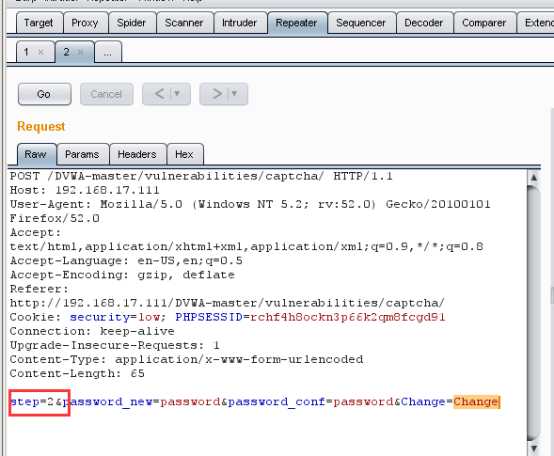This screenshot has height=456, width=554.
Task: Go back to previous request in history
Action: (x=160, y=94)
